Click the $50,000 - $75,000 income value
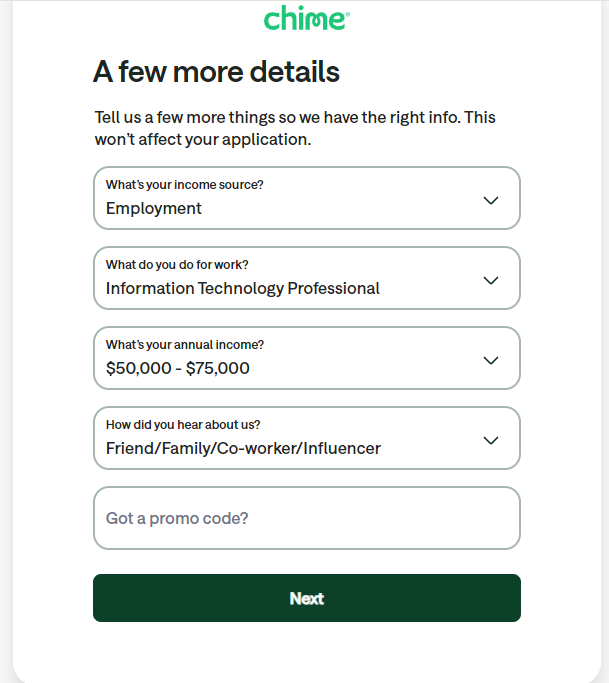The image size is (609, 683). (178, 369)
